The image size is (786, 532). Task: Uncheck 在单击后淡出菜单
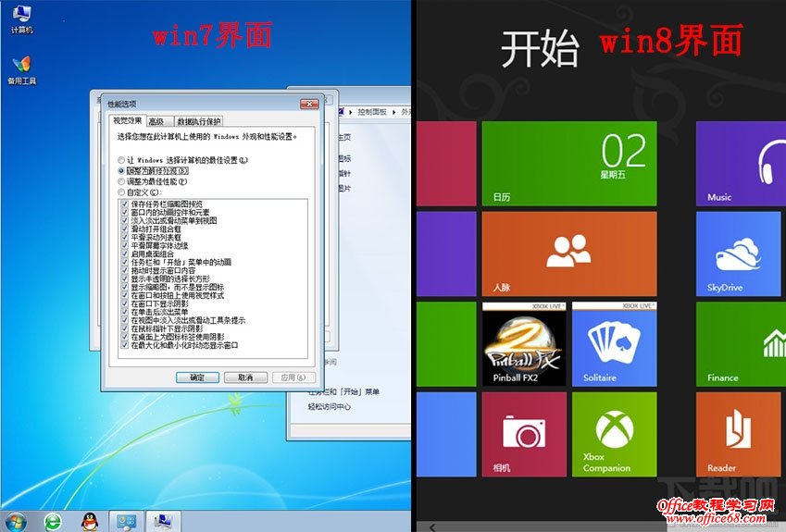[x=124, y=312]
